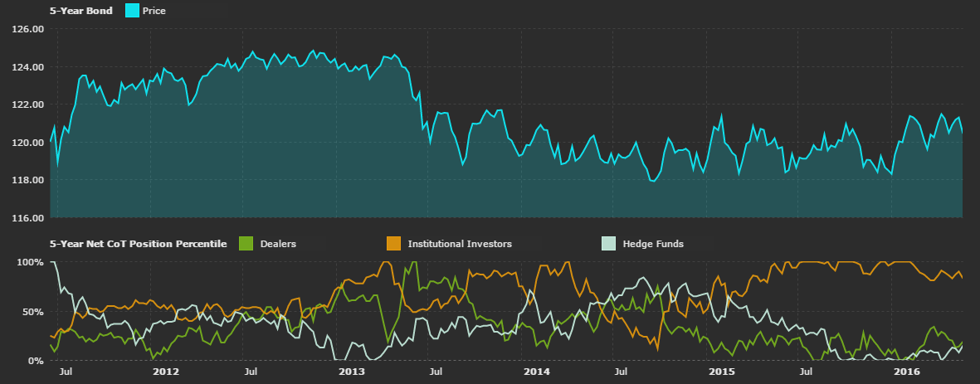The width and height of the screenshot is (980, 384).
Task: Toggle the Dealers series label
Action: pos(278,244)
